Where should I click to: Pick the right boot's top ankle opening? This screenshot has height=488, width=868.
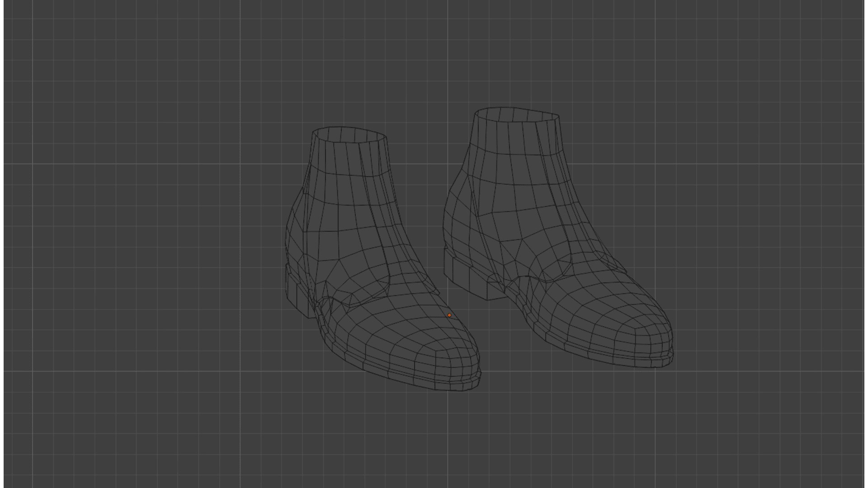516,115
